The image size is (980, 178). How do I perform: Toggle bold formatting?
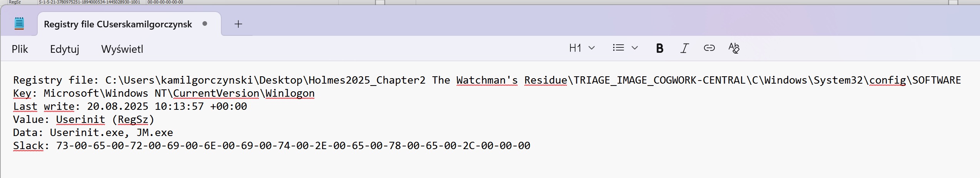659,48
